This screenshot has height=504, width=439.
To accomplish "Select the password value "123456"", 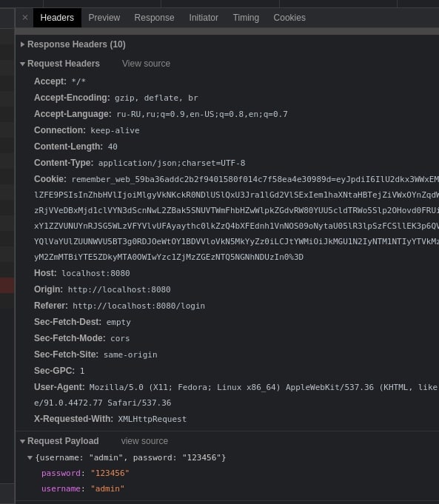I will click(x=110, y=473).
